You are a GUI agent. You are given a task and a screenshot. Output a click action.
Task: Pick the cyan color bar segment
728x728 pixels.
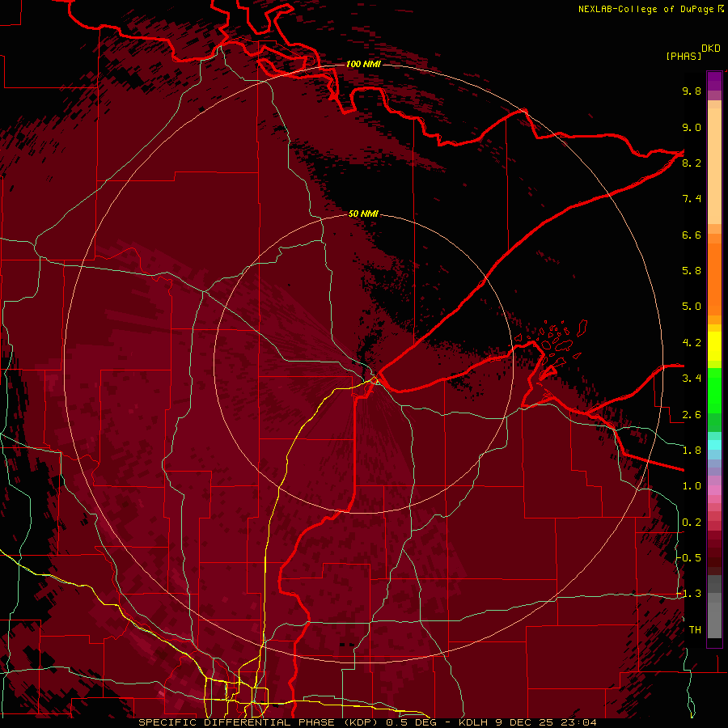tap(714, 445)
